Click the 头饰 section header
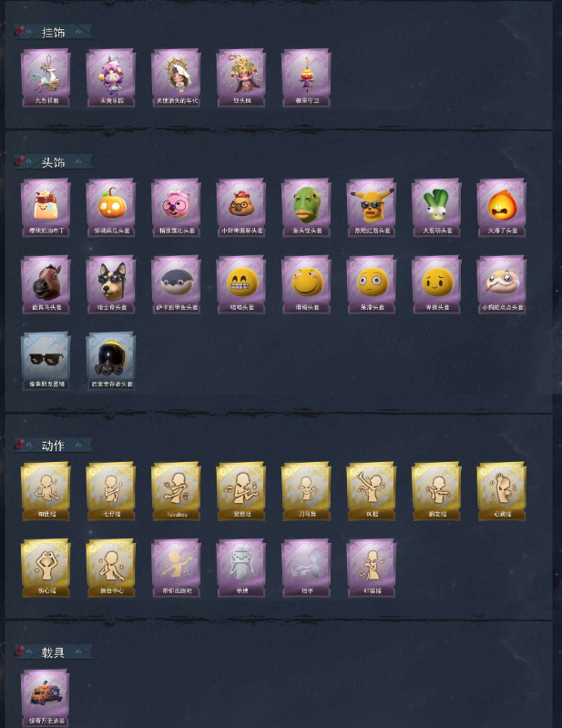The width and height of the screenshot is (562, 728). pyautogui.click(x=53, y=162)
